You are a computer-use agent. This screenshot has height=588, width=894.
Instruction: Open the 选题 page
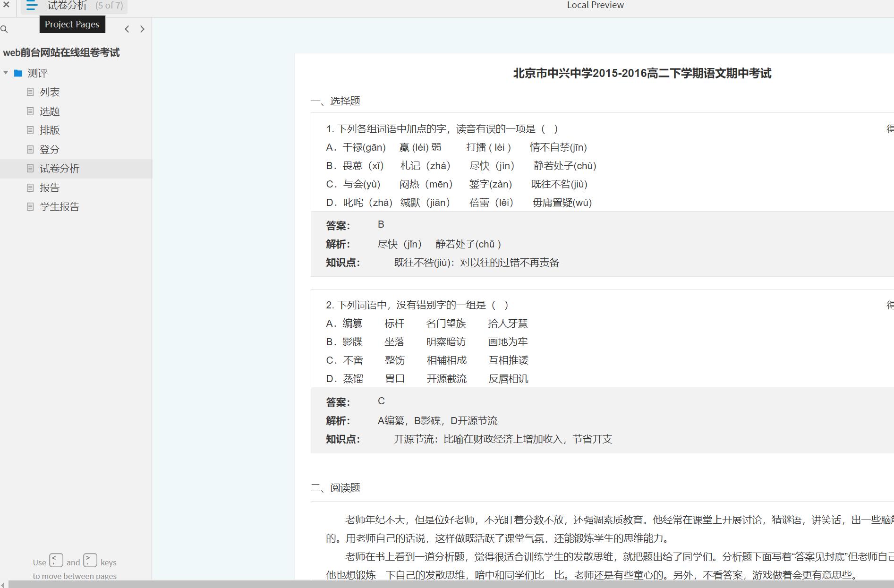(50, 111)
